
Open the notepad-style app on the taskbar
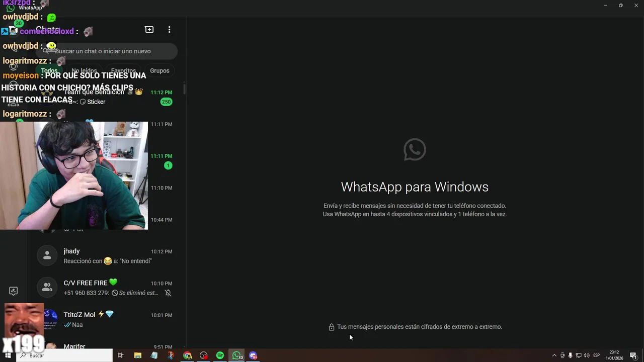(154, 355)
